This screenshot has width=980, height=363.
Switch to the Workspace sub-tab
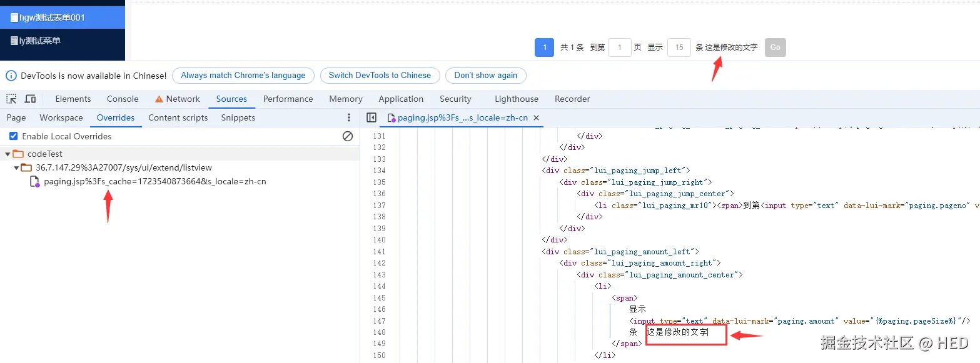click(x=61, y=117)
